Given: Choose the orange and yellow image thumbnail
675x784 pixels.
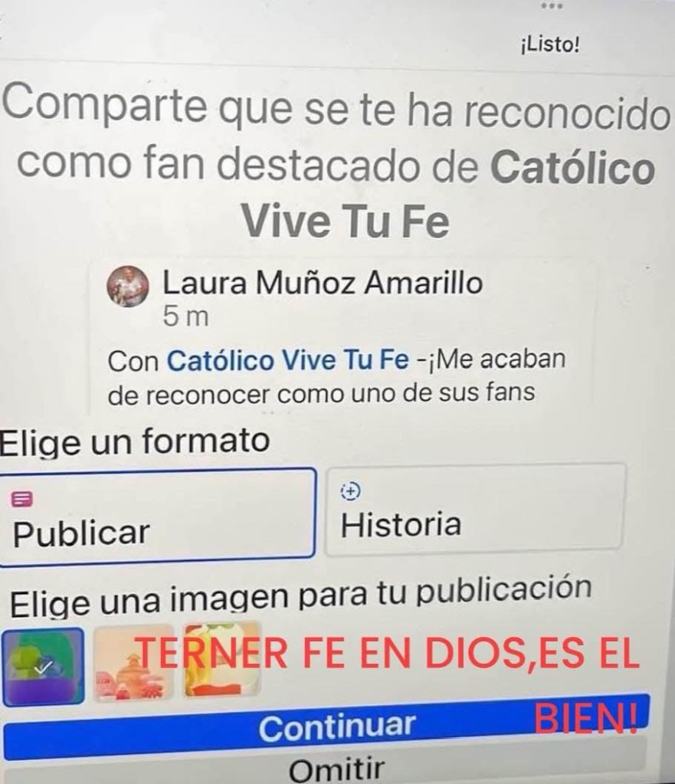Looking at the screenshot, I should [222, 658].
